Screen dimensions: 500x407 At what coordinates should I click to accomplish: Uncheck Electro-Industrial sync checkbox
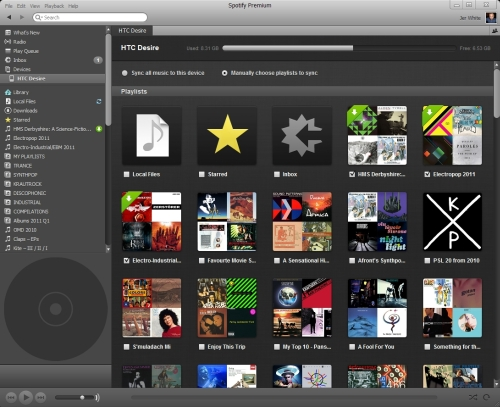pyautogui.click(x=126, y=261)
